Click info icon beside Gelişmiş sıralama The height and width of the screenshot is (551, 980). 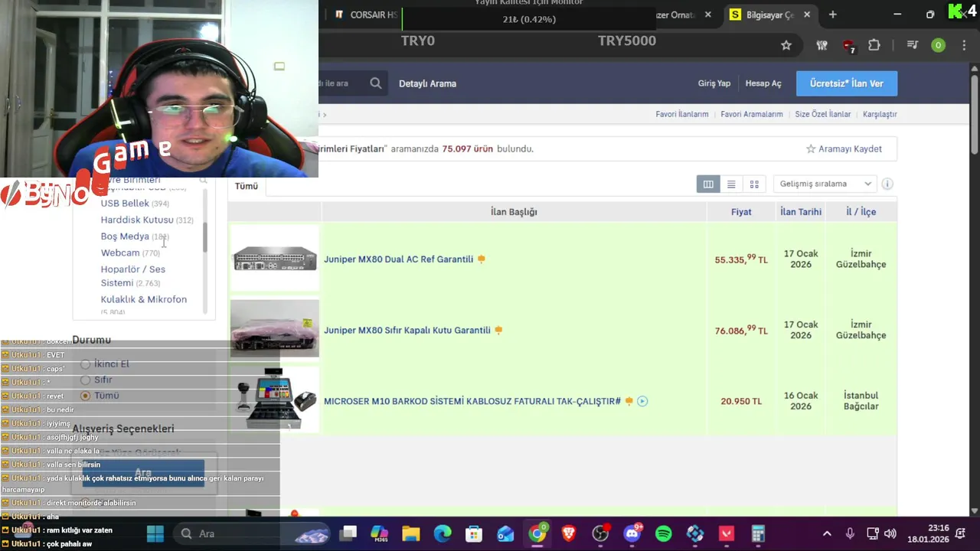pos(887,184)
